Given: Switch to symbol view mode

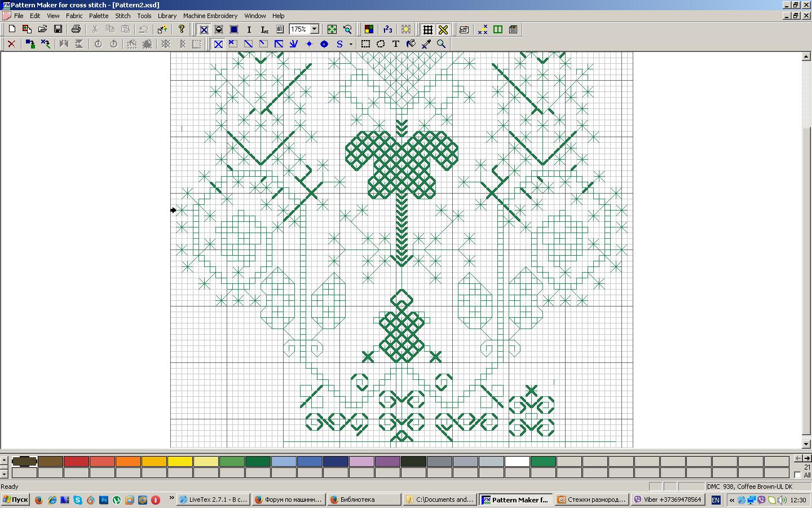Looking at the screenshot, I should 219,29.
